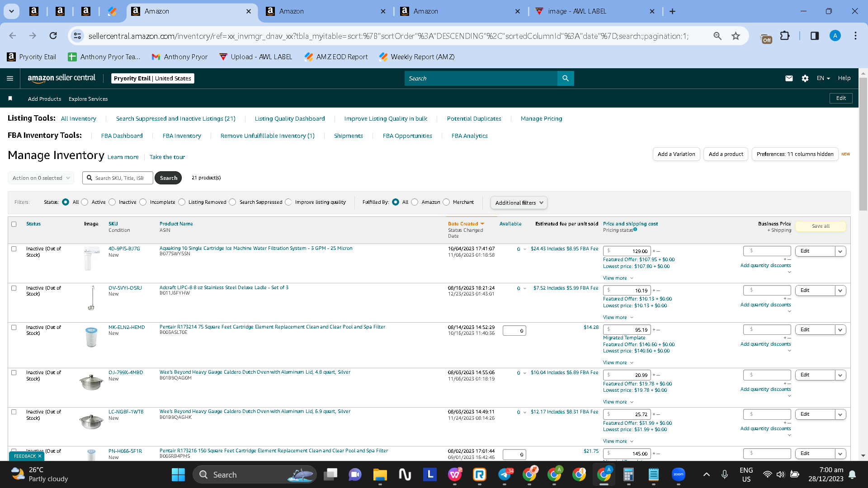Open the Seller Central hamburger menu

point(10,78)
